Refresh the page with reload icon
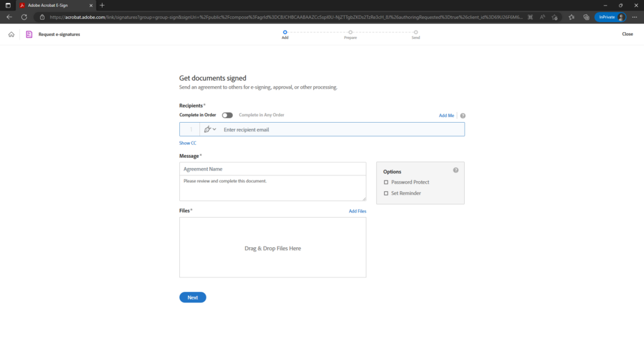Viewport: 644px width, 349px height. click(24, 17)
